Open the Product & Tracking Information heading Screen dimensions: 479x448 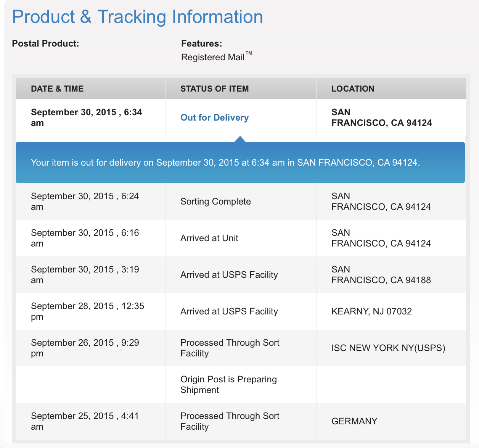click(x=137, y=17)
